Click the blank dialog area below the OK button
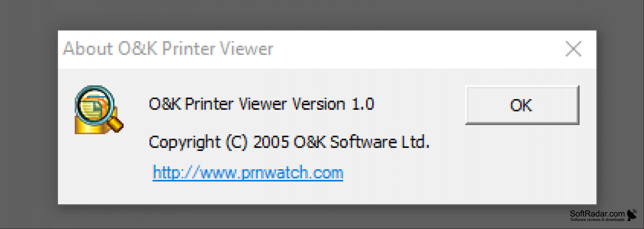This screenshot has height=229, width=644. click(x=522, y=164)
